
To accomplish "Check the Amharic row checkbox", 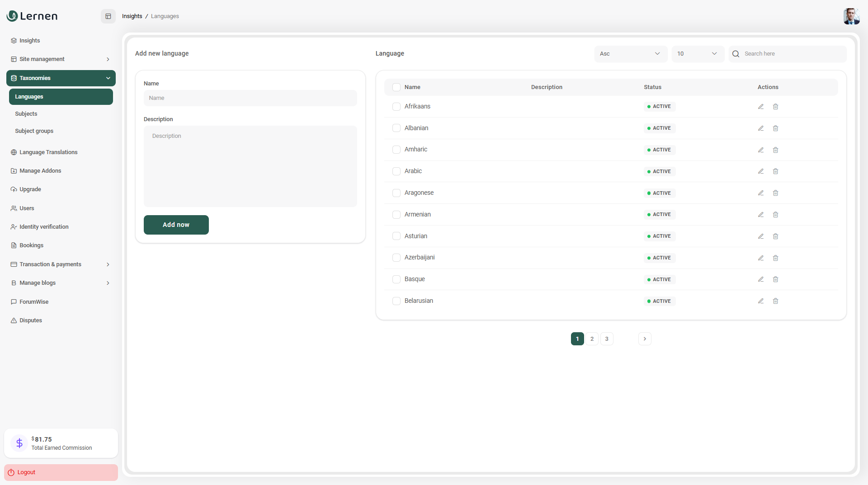I will click(396, 150).
